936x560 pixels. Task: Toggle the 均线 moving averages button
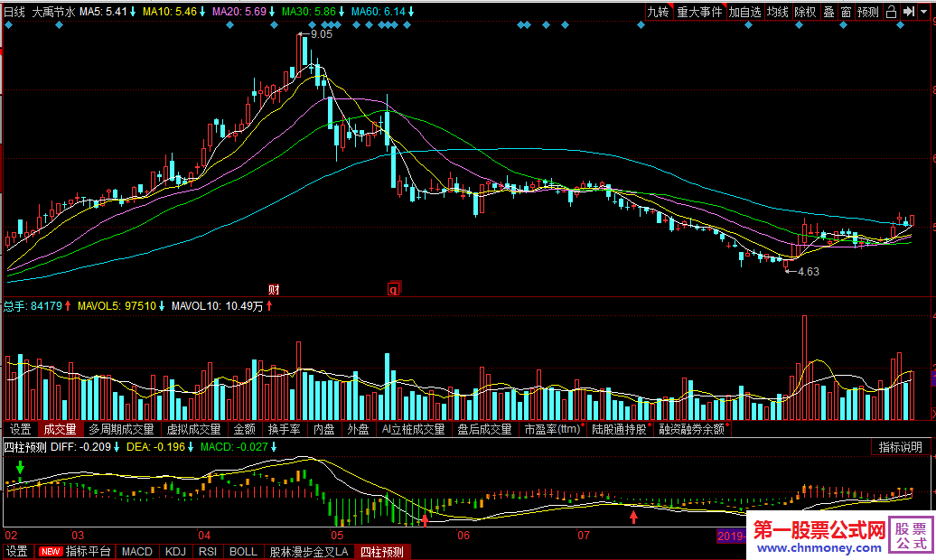coord(778,12)
